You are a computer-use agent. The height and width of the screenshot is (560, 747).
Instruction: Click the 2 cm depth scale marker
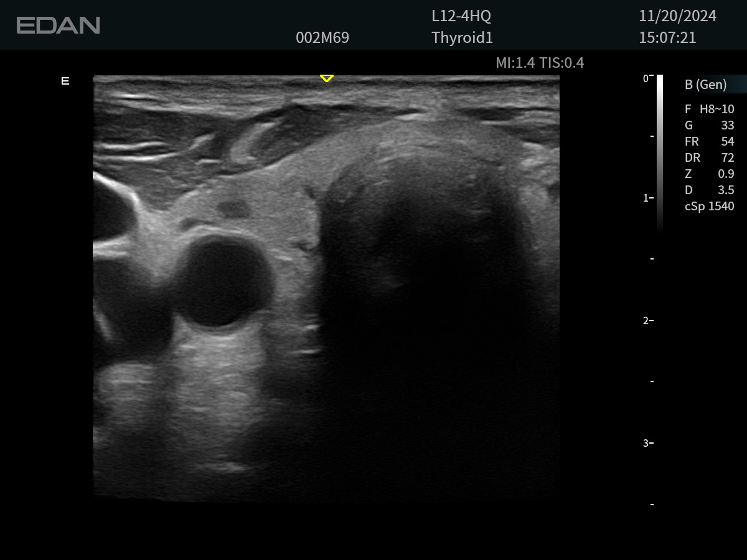click(x=647, y=320)
